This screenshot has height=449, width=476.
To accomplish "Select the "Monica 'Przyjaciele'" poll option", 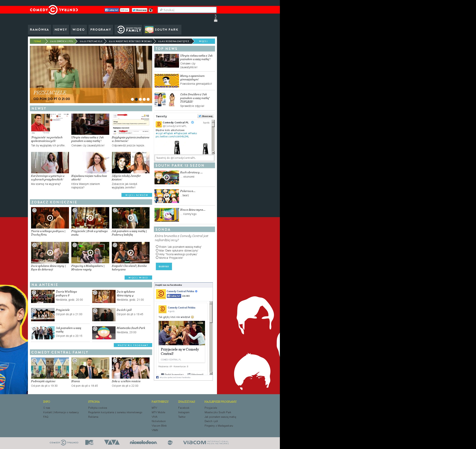I will click(157, 258).
